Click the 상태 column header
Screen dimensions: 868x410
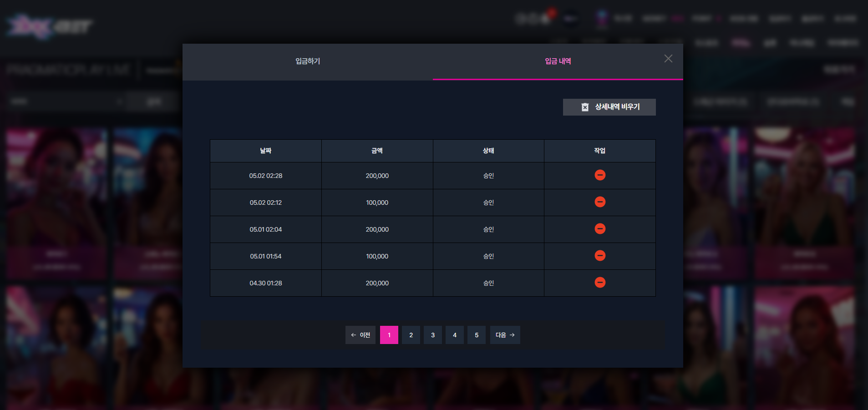(488, 151)
